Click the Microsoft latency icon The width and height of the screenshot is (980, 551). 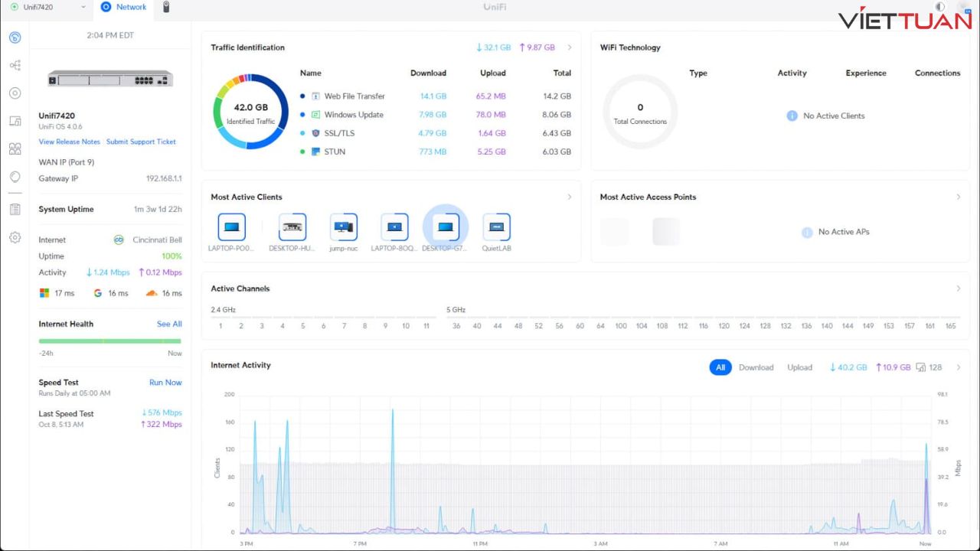click(44, 293)
